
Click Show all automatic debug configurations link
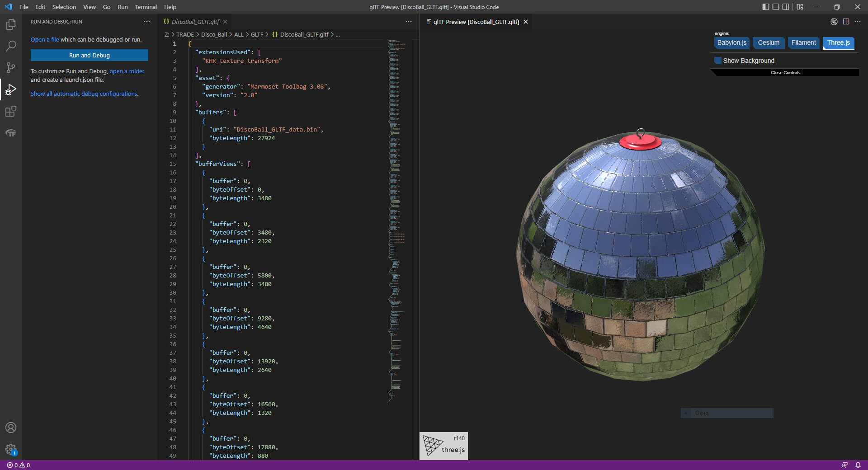pyautogui.click(x=84, y=94)
